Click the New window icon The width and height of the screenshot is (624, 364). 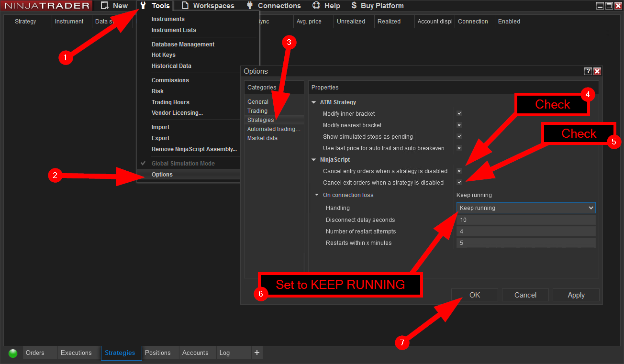click(104, 6)
